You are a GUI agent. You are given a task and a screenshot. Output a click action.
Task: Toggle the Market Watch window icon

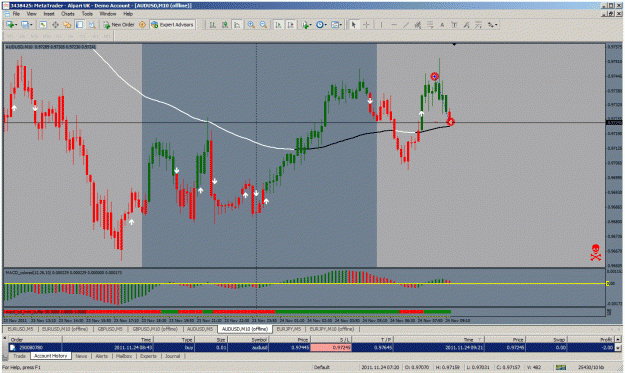[x=43, y=25]
